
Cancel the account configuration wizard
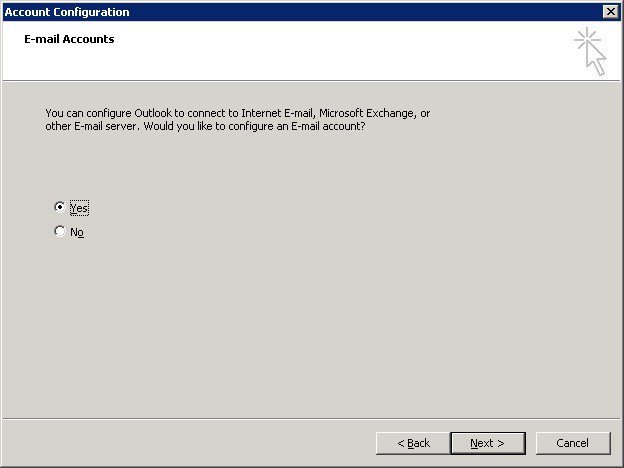pos(573,443)
